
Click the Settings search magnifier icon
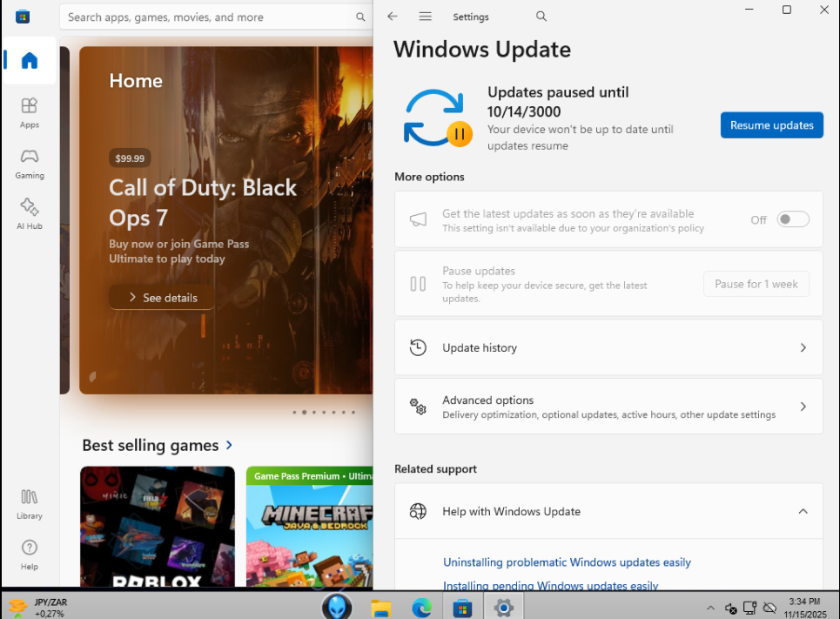click(541, 17)
